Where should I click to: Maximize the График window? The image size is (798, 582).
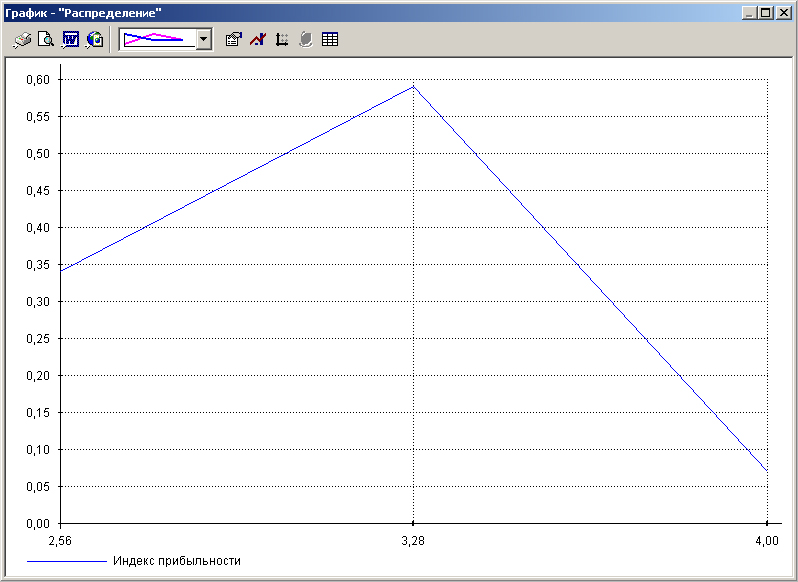point(765,13)
